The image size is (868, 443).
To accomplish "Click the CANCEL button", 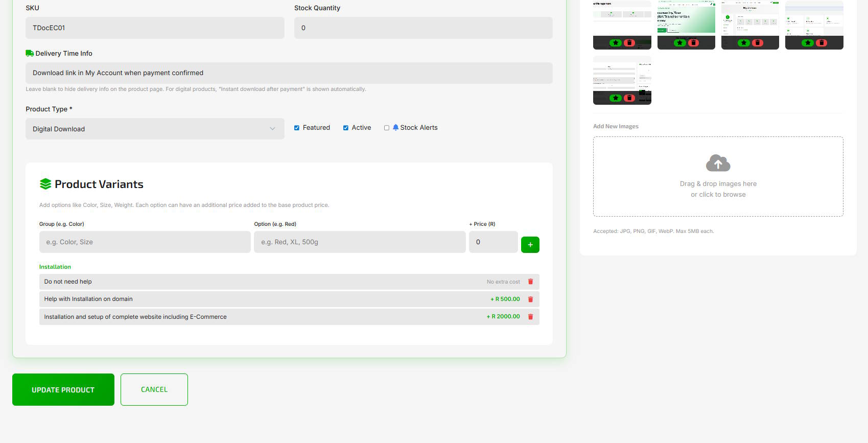I will (154, 389).
